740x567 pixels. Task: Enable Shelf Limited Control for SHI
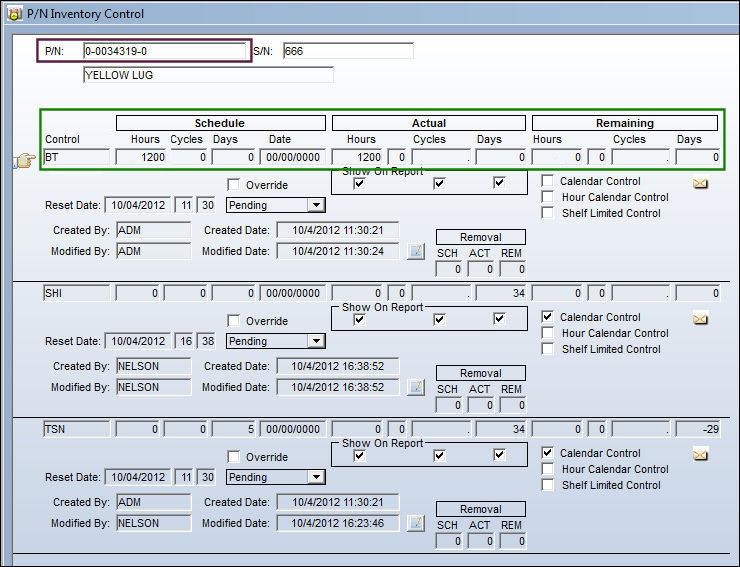pyautogui.click(x=547, y=349)
